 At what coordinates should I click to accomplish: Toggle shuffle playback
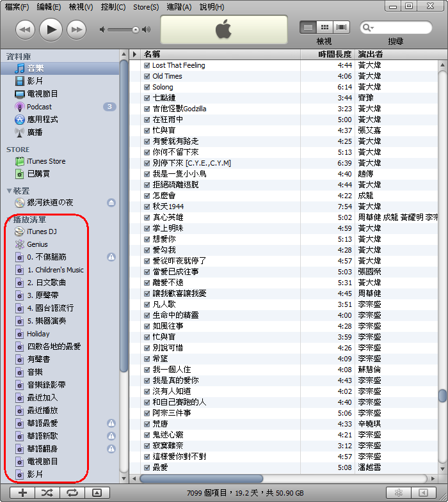[47, 492]
